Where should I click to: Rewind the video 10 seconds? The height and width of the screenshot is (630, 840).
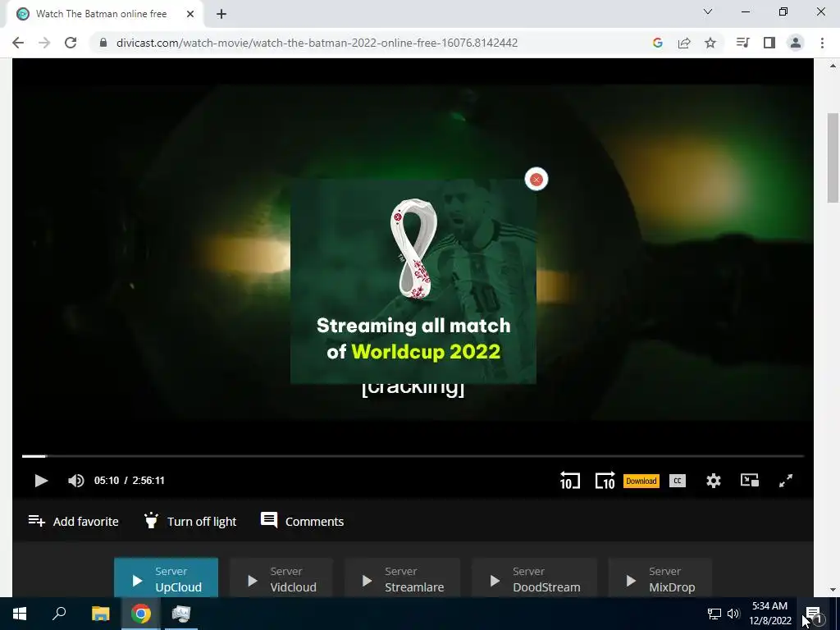[569, 481]
